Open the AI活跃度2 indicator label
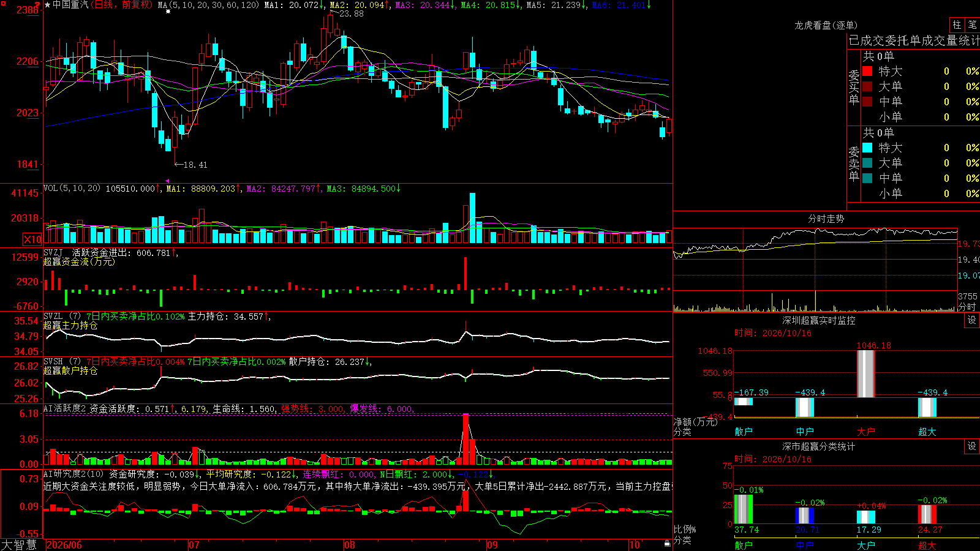980x551 pixels. click(x=64, y=408)
